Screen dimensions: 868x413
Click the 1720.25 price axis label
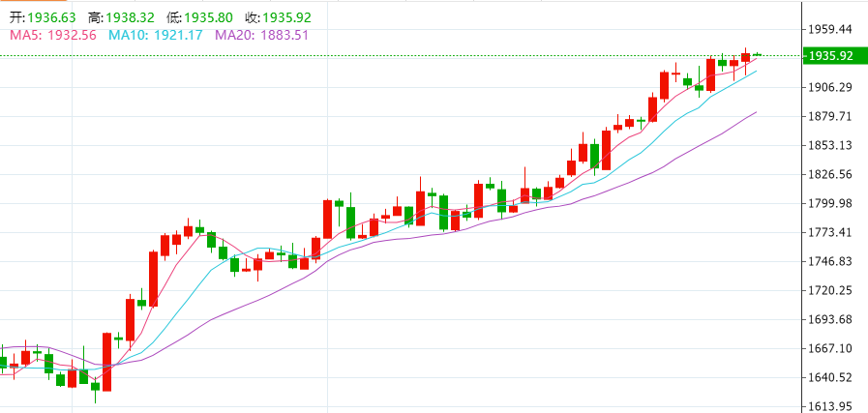[830, 290]
